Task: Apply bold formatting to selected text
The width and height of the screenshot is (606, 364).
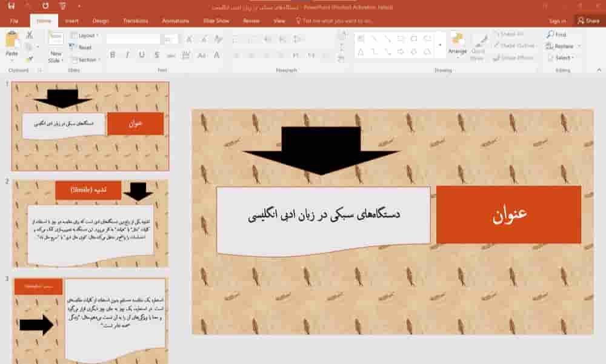Action: [113, 55]
